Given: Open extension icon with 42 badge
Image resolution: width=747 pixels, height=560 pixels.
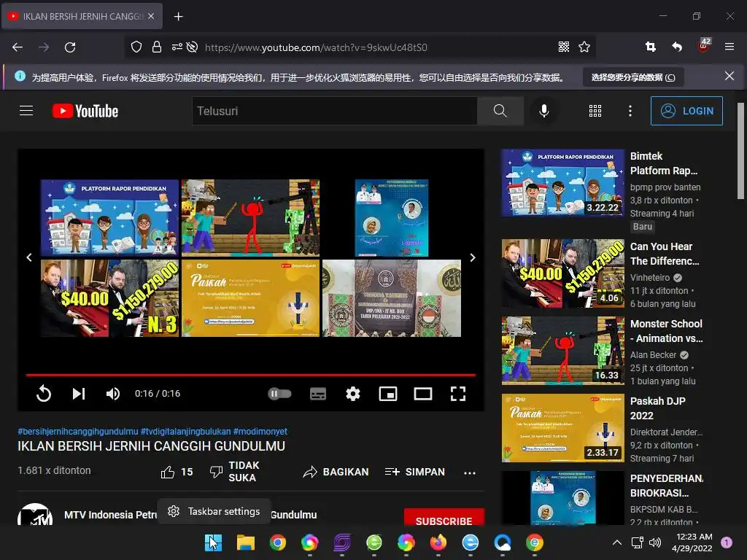Looking at the screenshot, I should (704, 46).
